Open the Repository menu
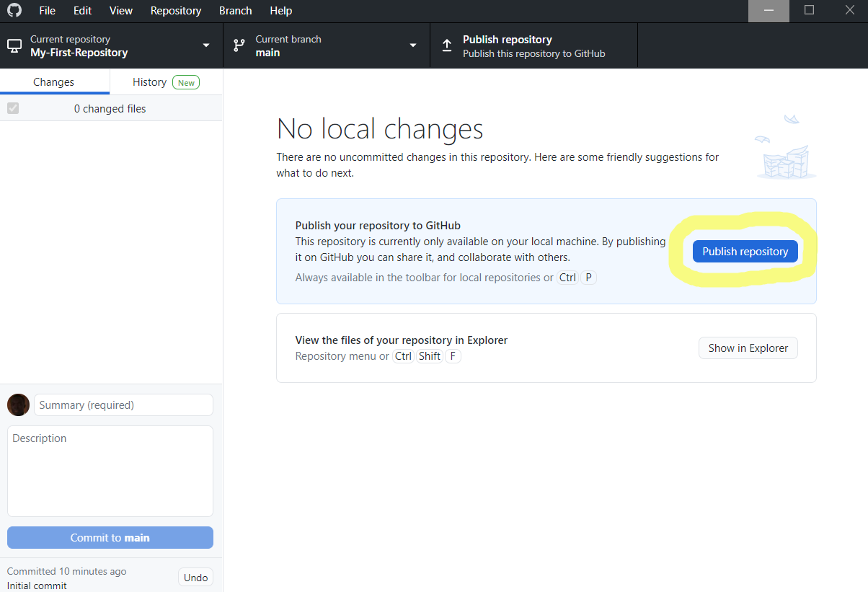Screen dimensions: 868x592 pyautogui.click(x=176, y=11)
